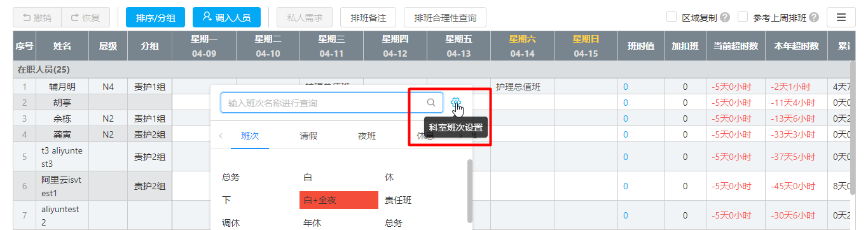Click the 星期六 04-14 column header
868x230 pixels.
[x=522, y=47]
